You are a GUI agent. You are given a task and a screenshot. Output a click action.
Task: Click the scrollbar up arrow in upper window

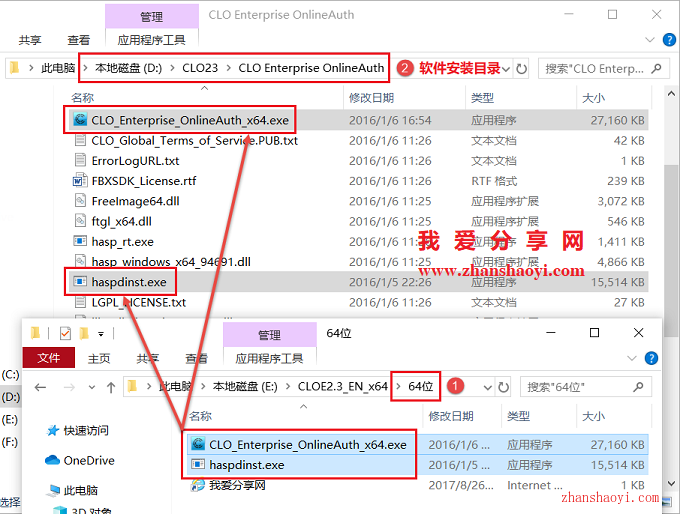pos(671,93)
